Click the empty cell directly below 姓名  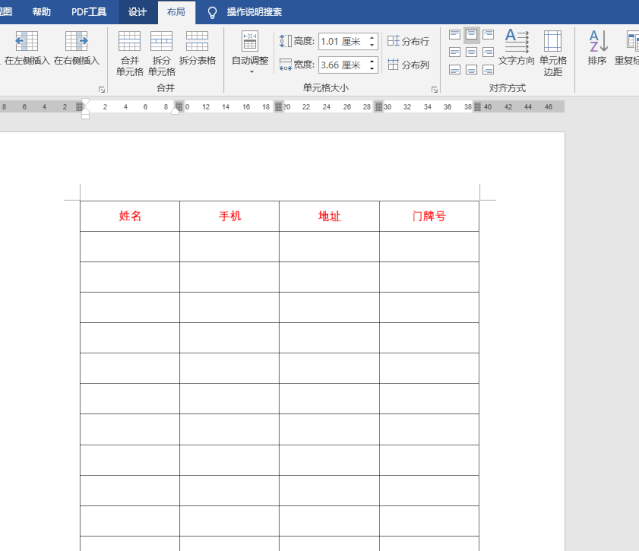(130, 247)
